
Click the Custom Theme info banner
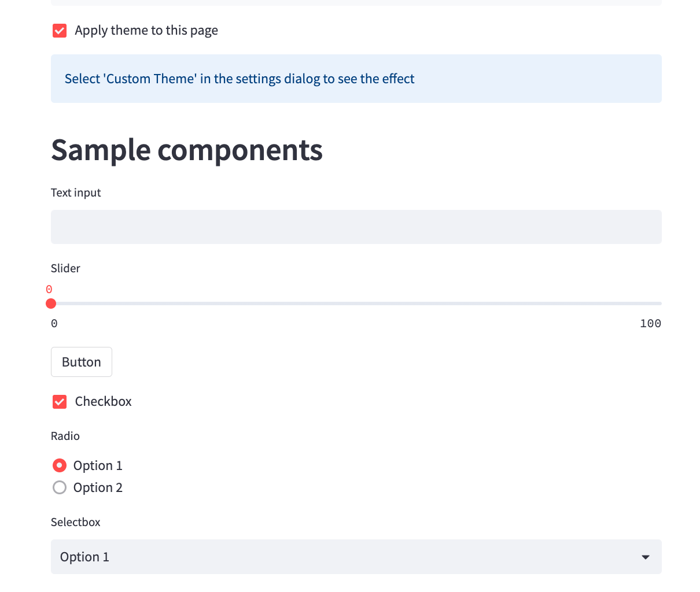pyautogui.click(x=356, y=79)
